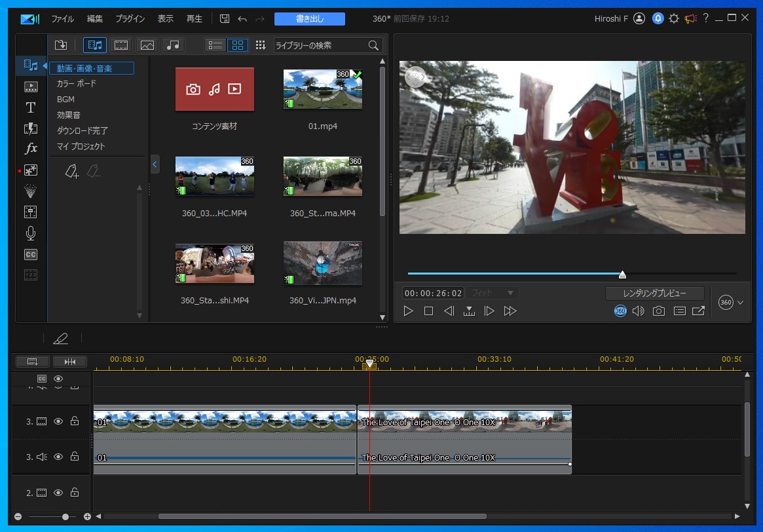Click the レンダリングプレビュー button
This screenshot has width=763, height=532.
coord(654,294)
